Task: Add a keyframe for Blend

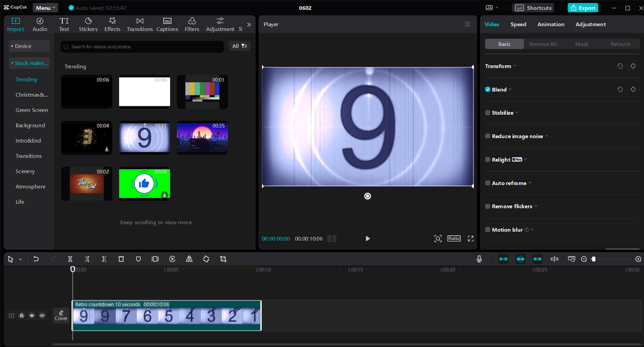Action: pos(633,89)
